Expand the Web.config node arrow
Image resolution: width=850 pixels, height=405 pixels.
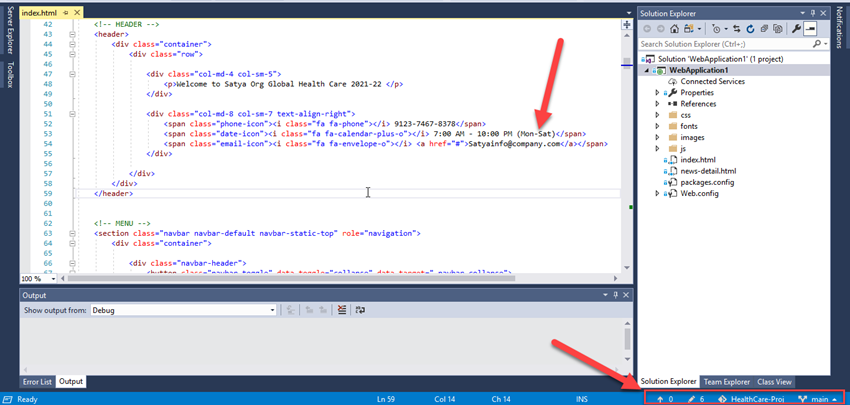click(x=658, y=194)
